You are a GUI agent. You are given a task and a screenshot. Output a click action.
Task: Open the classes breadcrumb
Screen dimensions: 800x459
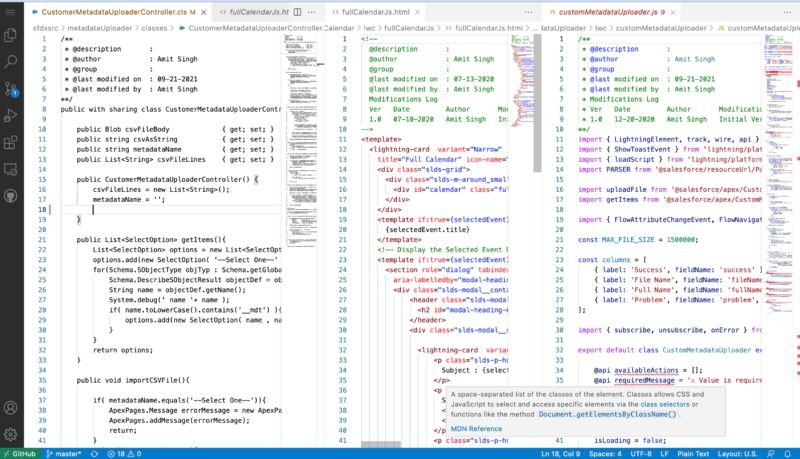[154, 28]
